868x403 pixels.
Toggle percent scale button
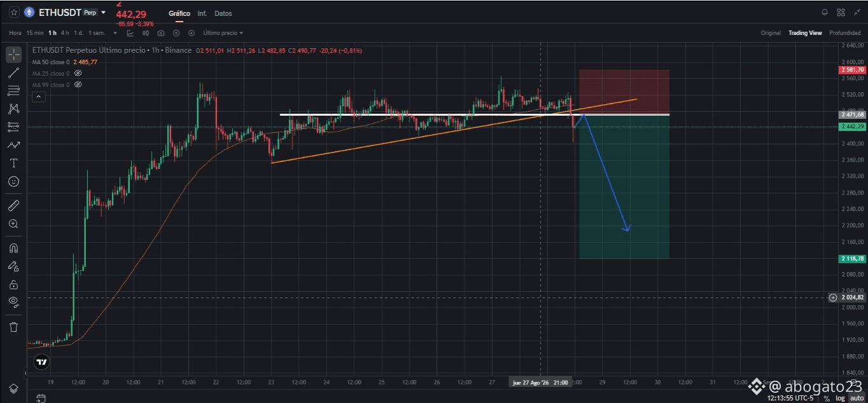[827, 399]
